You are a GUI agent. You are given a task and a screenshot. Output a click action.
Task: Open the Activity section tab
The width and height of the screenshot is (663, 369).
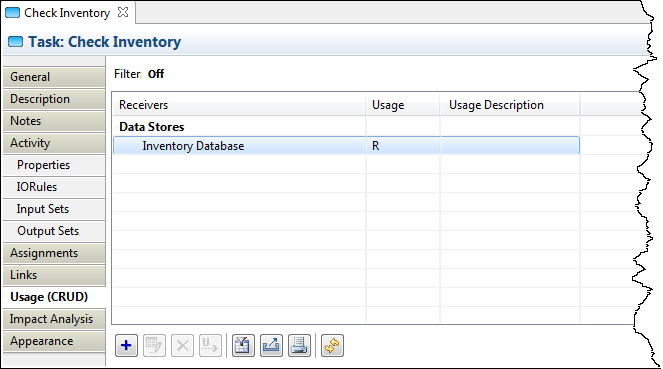(54, 143)
